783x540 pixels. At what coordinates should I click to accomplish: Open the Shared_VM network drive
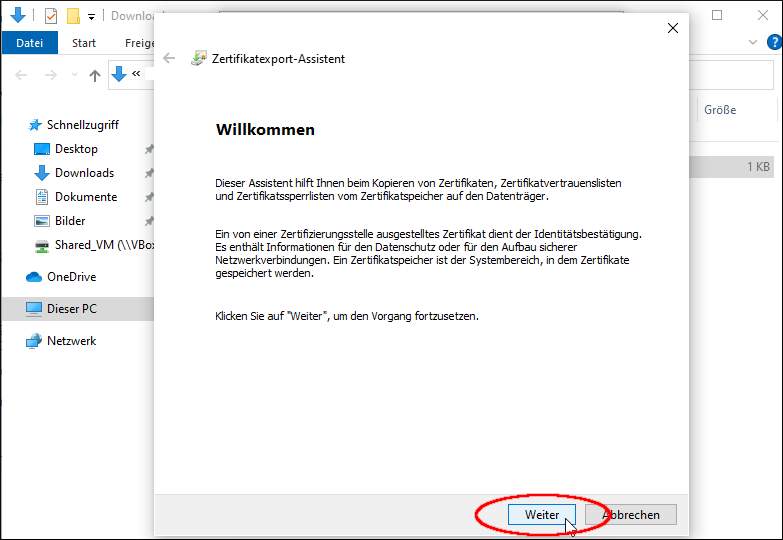point(104,245)
